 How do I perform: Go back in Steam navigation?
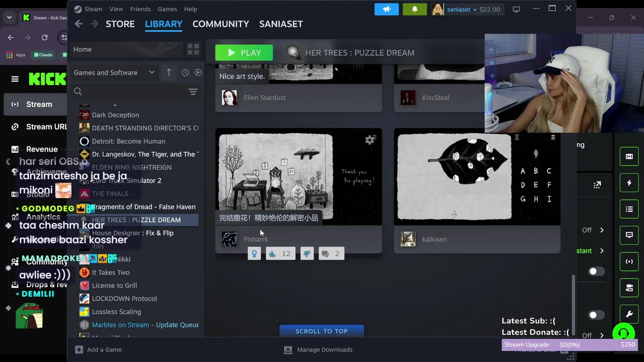coord(78,24)
